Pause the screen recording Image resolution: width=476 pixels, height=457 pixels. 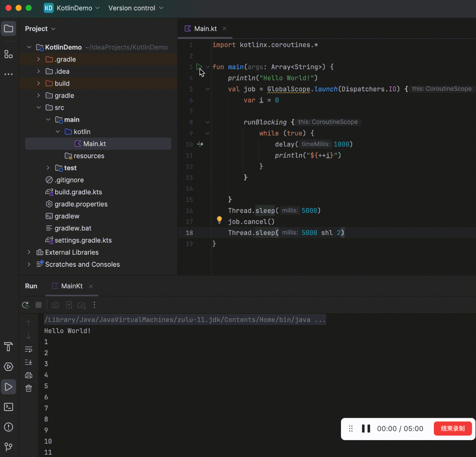366,428
